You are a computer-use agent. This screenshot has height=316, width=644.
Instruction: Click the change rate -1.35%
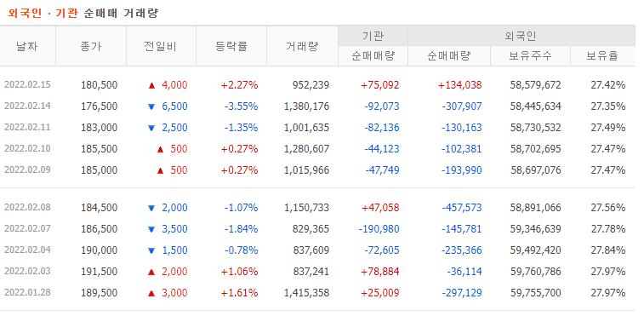(241, 128)
